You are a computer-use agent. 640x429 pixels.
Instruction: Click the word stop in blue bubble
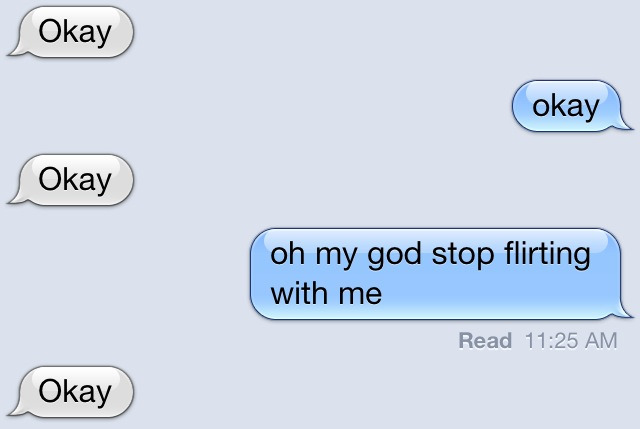tap(462, 256)
